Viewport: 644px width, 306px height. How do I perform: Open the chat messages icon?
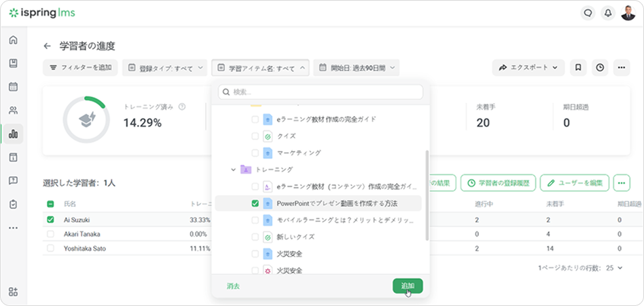tap(588, 13)
